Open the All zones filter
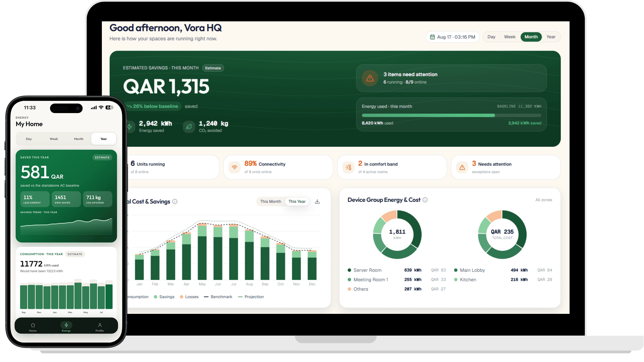The image size is (644, 362). [544, 200]
